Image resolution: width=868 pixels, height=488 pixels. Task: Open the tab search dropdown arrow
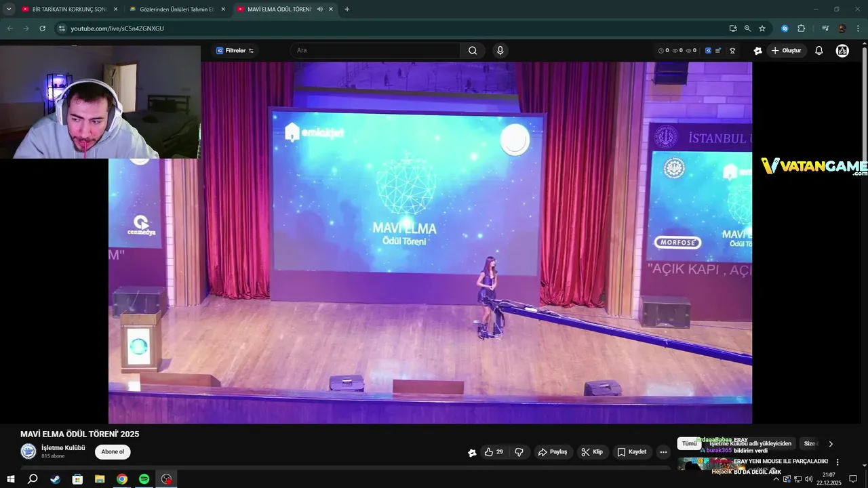9,9
